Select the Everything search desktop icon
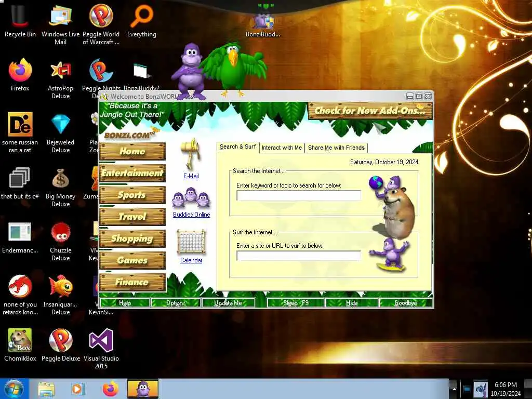 point(142,20)
